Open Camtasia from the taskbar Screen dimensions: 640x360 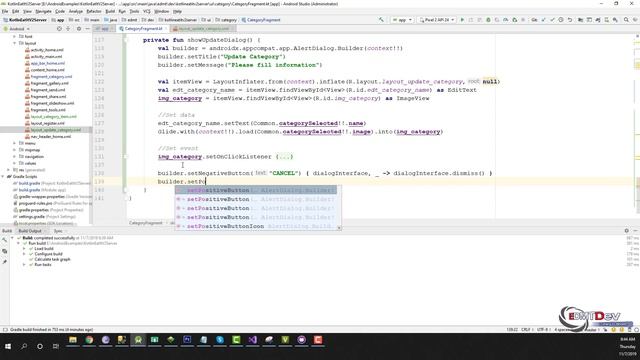point(236,340)
